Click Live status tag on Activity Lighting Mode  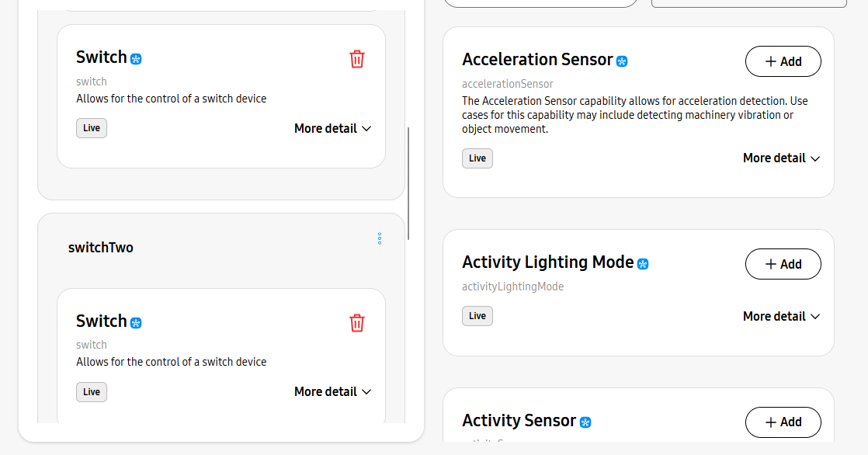(x=477, y=316)
